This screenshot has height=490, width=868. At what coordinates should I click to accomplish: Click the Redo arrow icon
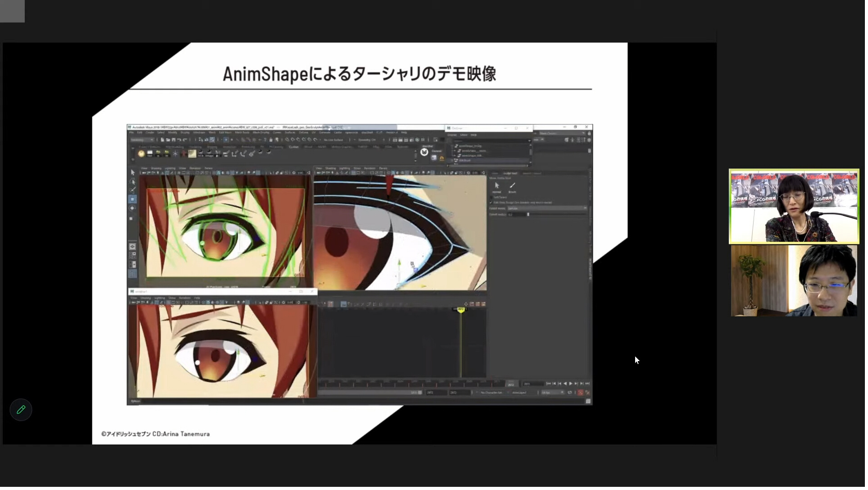[x=185, y=140]
